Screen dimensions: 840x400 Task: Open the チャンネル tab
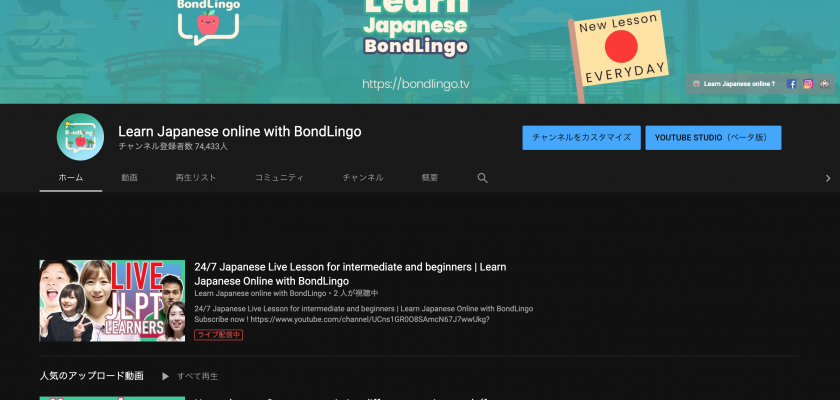[362, 178]
